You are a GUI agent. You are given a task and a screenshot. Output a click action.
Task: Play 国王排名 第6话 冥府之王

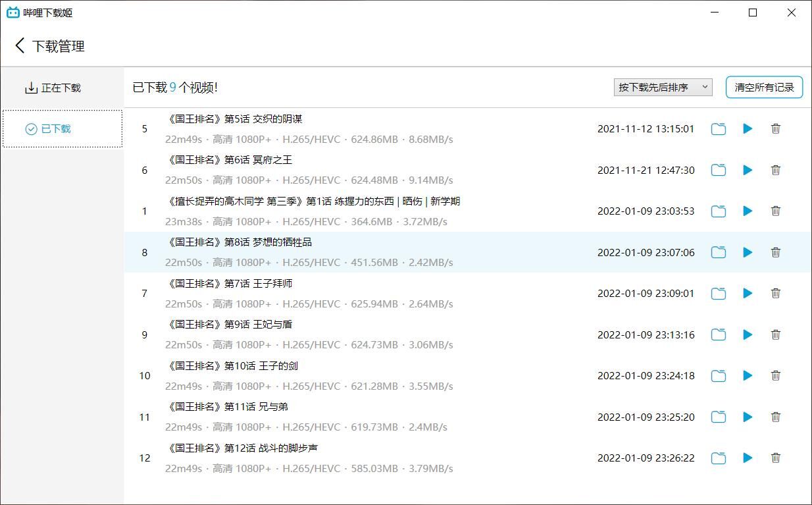pyautogui.click(x=748, y=170)
